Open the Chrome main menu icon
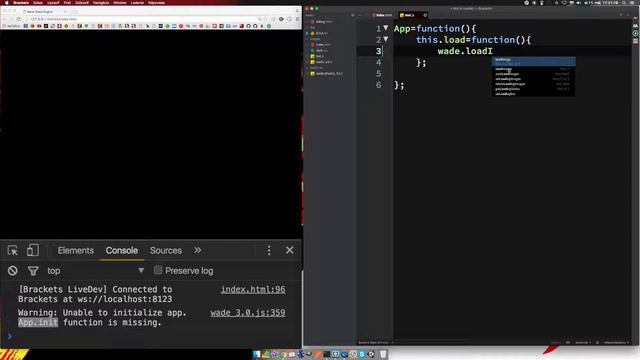The width and height of the screenshot is (640, 360). (x=298, y=19)
